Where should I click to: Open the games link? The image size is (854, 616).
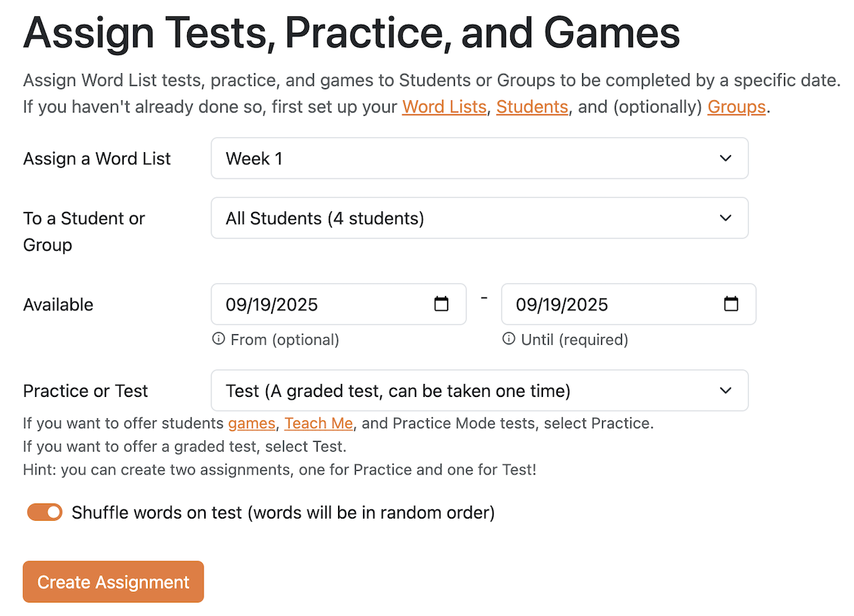[251, 423]
